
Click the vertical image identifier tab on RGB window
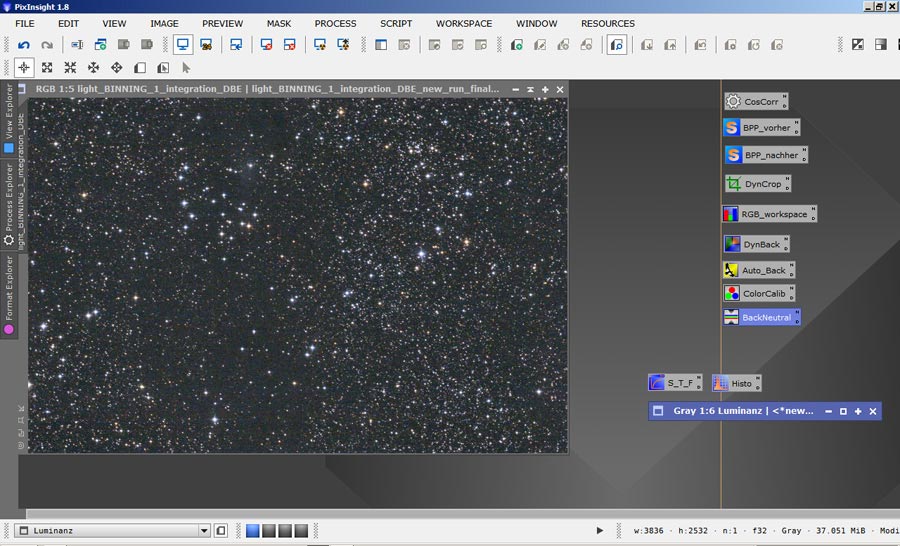click(x=21, y=181)
